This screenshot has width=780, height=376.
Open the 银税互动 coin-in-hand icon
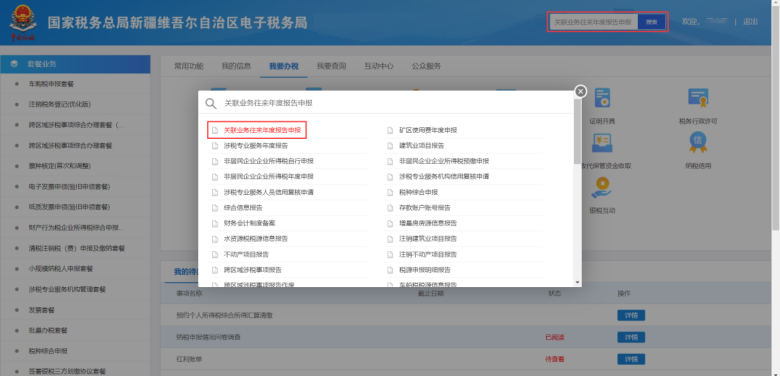(602, 188)
